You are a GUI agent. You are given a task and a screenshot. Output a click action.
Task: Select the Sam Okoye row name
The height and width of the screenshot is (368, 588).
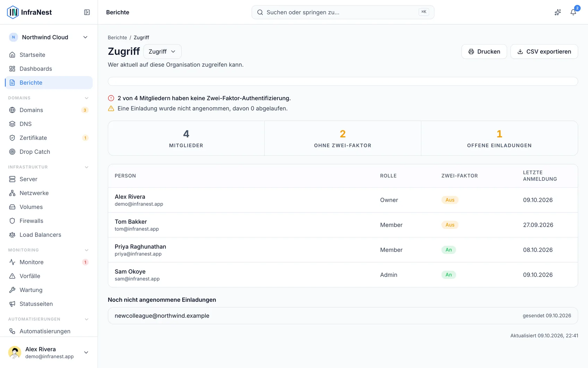(x=130, y=271)
